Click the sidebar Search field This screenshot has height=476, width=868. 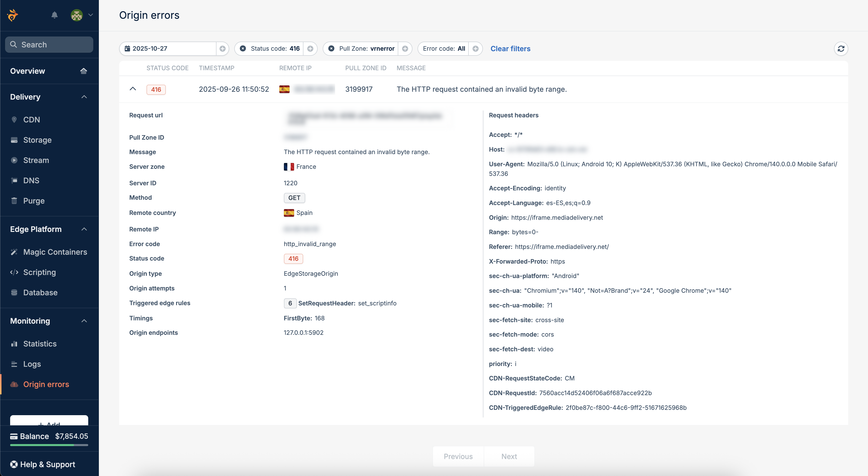49,44
